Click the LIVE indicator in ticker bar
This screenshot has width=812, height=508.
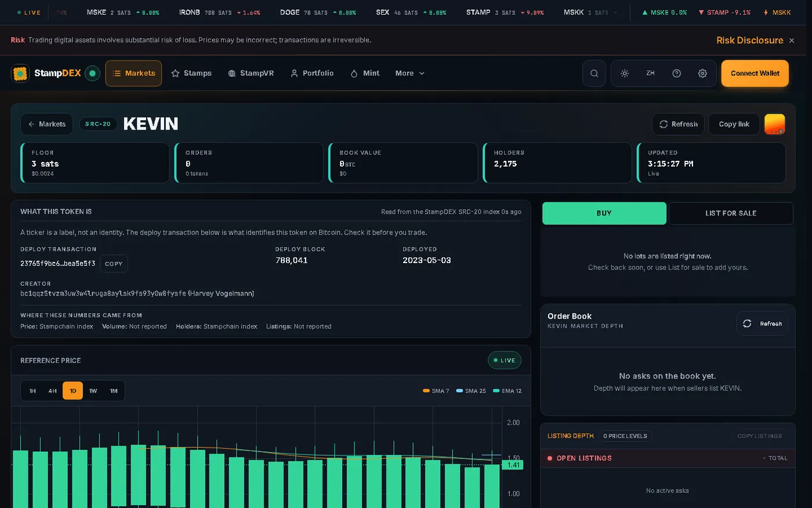coord(29,12)
